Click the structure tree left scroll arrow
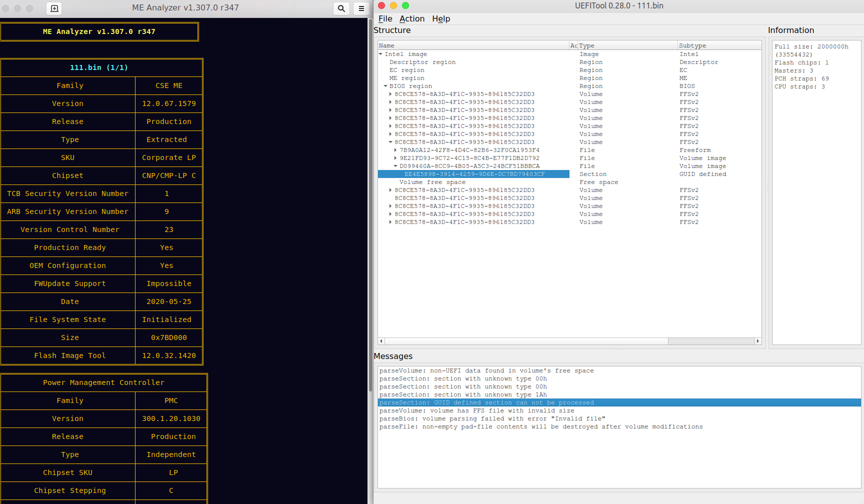864x504 pixels. pos(381,341)
